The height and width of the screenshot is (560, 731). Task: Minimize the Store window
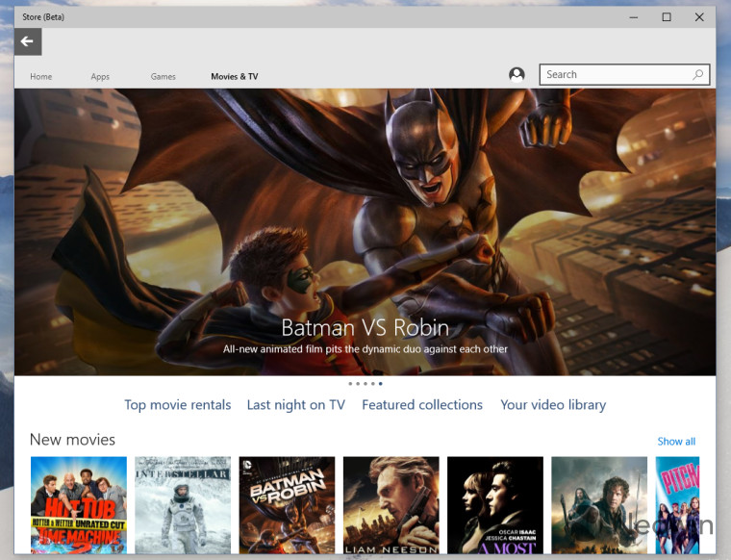click(x=633, y=17)
